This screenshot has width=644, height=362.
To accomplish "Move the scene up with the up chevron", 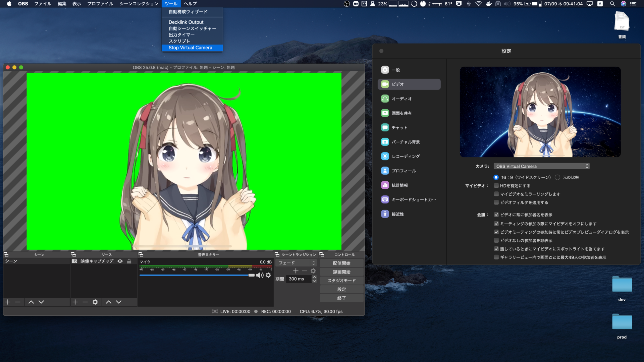I will coord(31,302).
